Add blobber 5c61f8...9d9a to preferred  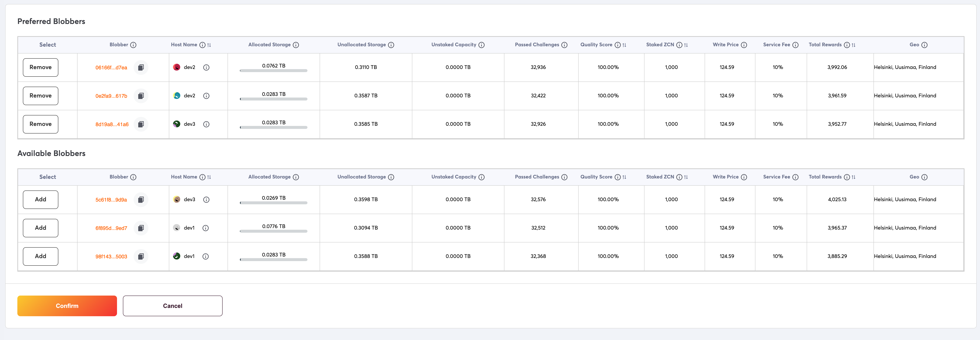click(40, 200)
